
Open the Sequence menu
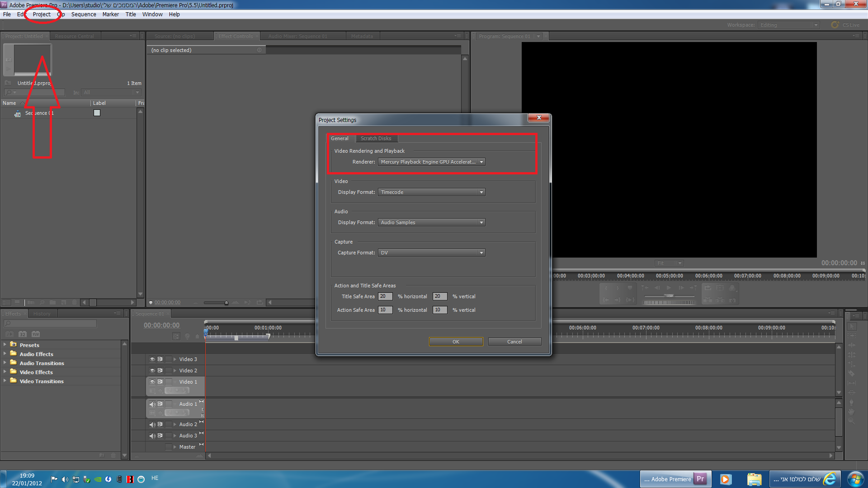84,14
